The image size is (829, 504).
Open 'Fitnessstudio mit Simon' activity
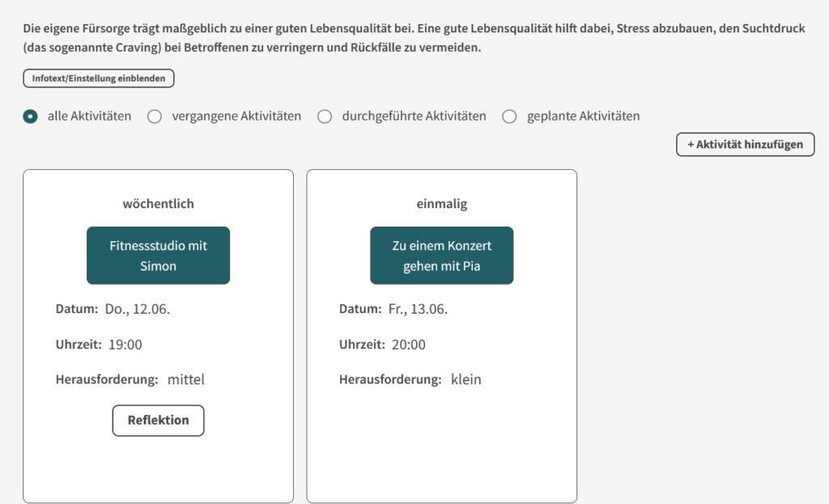coord(158,256)
